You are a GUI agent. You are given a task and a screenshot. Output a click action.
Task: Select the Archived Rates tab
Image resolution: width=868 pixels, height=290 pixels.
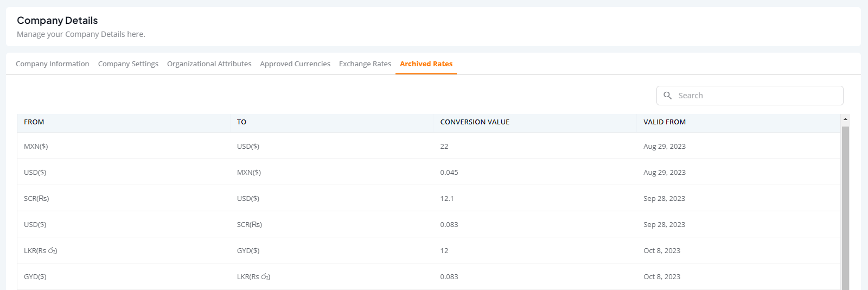click(426, 64)
